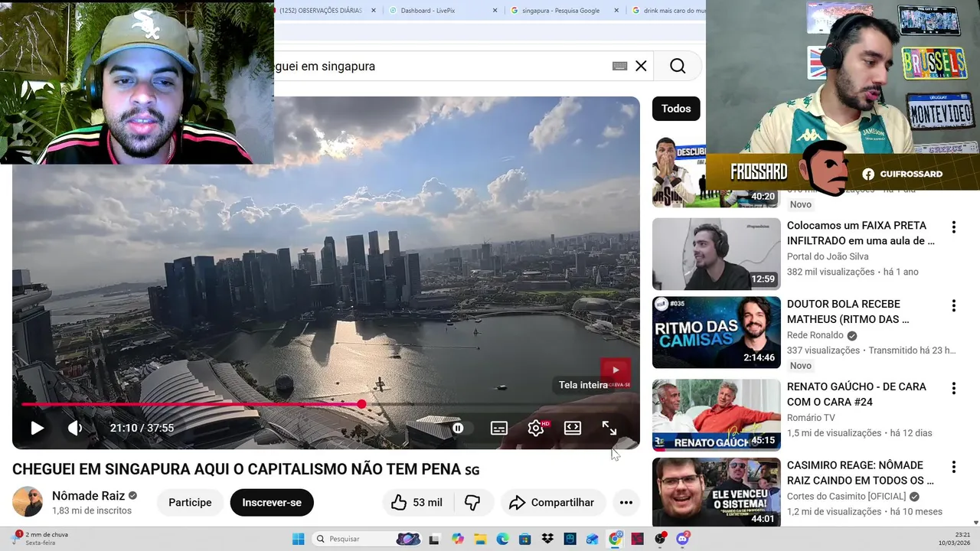Screen dimensions: 980x551
Task: Switch to OBSERVAÇÕES DIÁRIAS browser tab
Action: tap(320, 11)
